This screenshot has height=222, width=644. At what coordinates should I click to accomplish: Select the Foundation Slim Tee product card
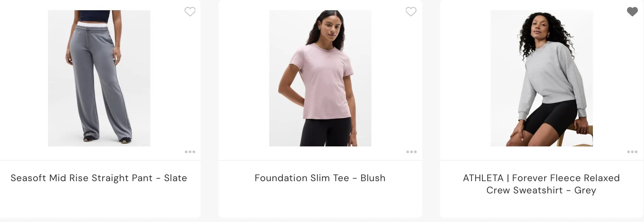click(x=320, y=109)
